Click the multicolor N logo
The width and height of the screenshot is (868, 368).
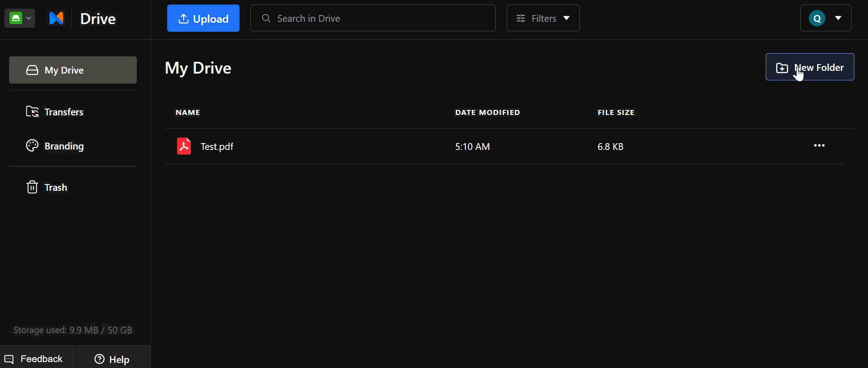pyautogui.click(x=56, y=18)
